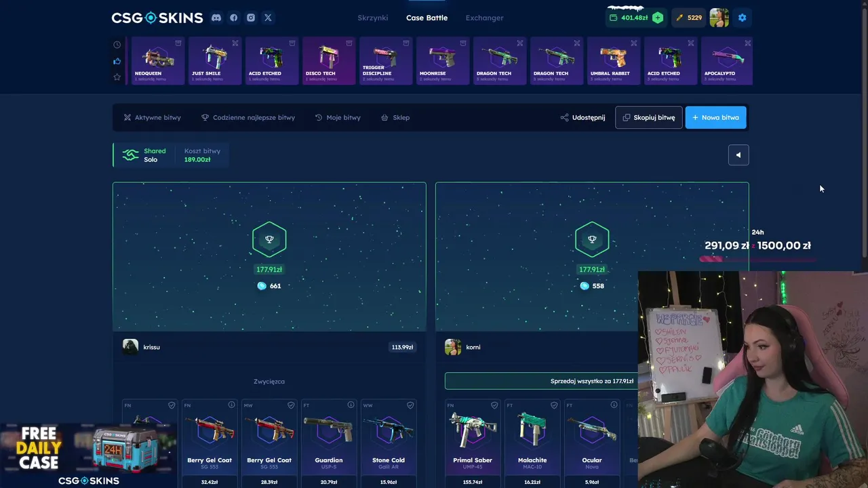
Task: Open the Umbral Rabbit drop thumbnail
Action: tap(614, 60)
